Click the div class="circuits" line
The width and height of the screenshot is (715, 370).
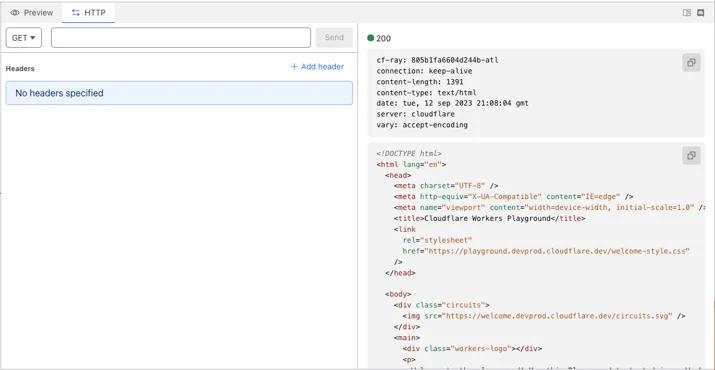(x=442, y=305)
